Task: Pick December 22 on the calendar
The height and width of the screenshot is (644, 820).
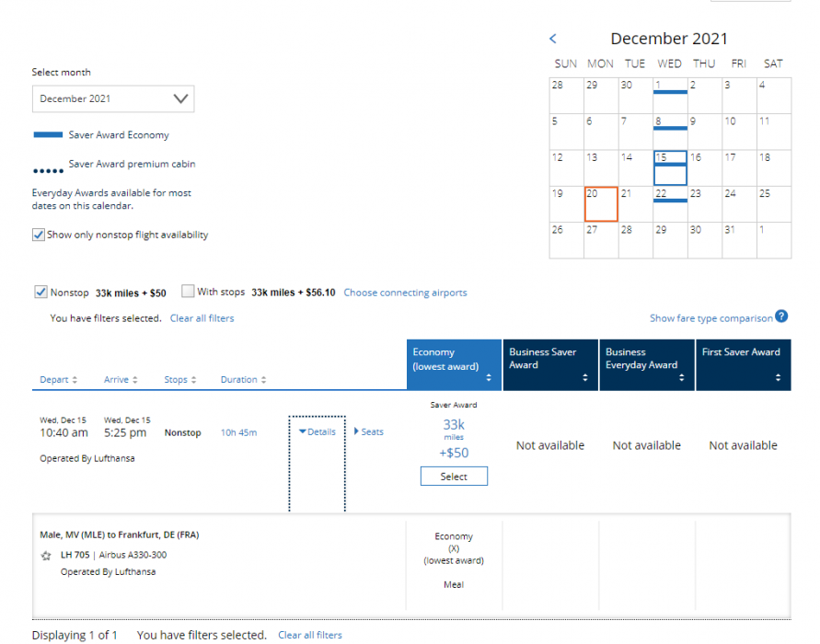Action: [x=669, y=203]
